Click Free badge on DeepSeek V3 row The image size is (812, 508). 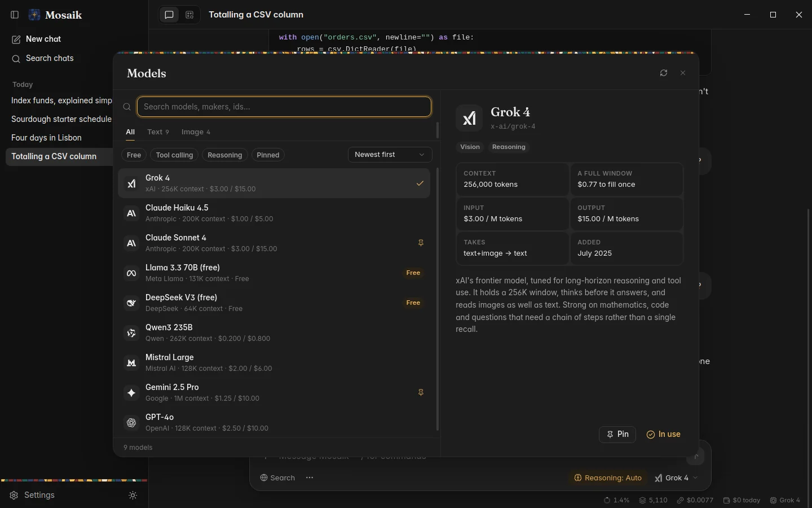(413, 303)
